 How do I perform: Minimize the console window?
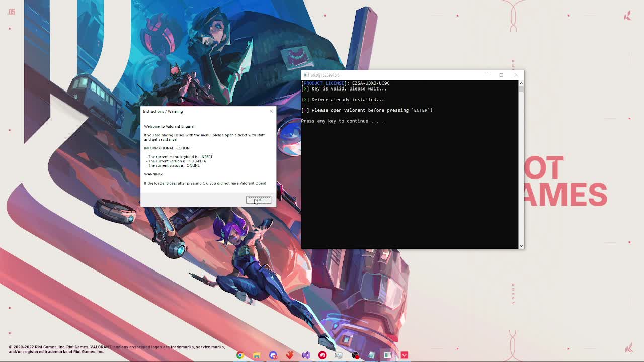pyautogui.click(x=486, y=75)
